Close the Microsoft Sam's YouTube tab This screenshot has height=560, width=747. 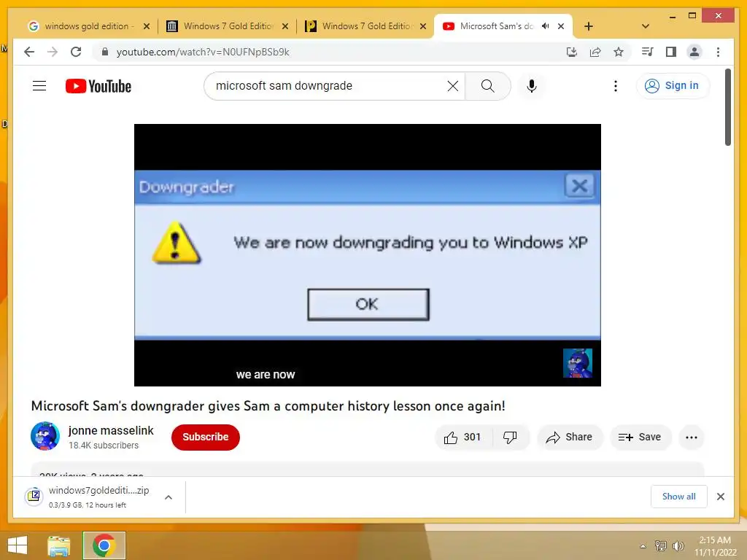(x=561, y=26)
